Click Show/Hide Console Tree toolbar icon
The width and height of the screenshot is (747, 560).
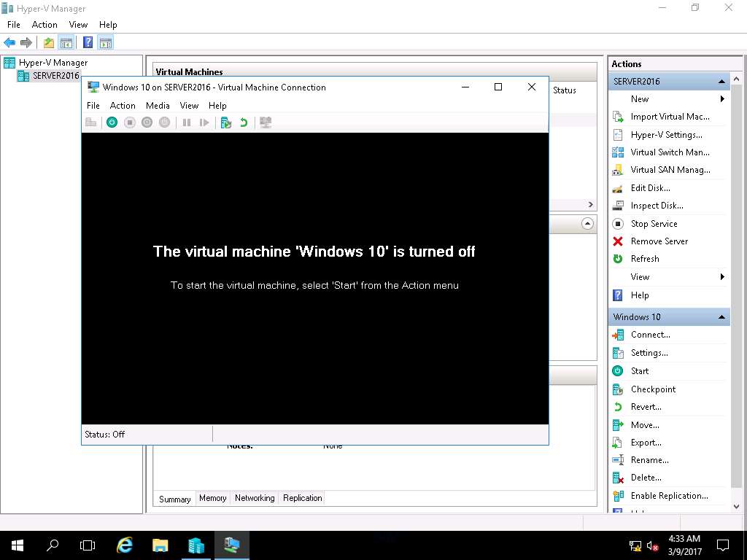(x=66, y=42)
